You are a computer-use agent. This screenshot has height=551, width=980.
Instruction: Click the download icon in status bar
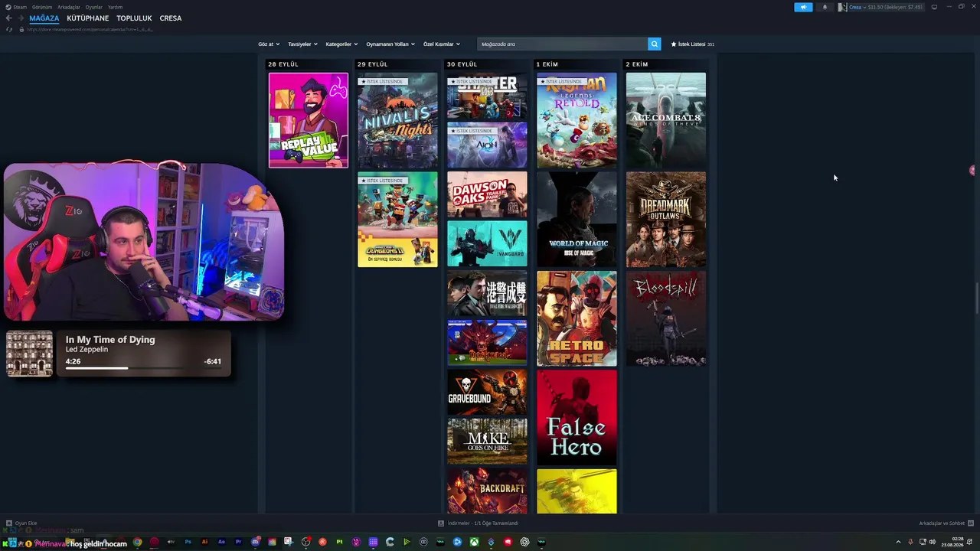441,523
